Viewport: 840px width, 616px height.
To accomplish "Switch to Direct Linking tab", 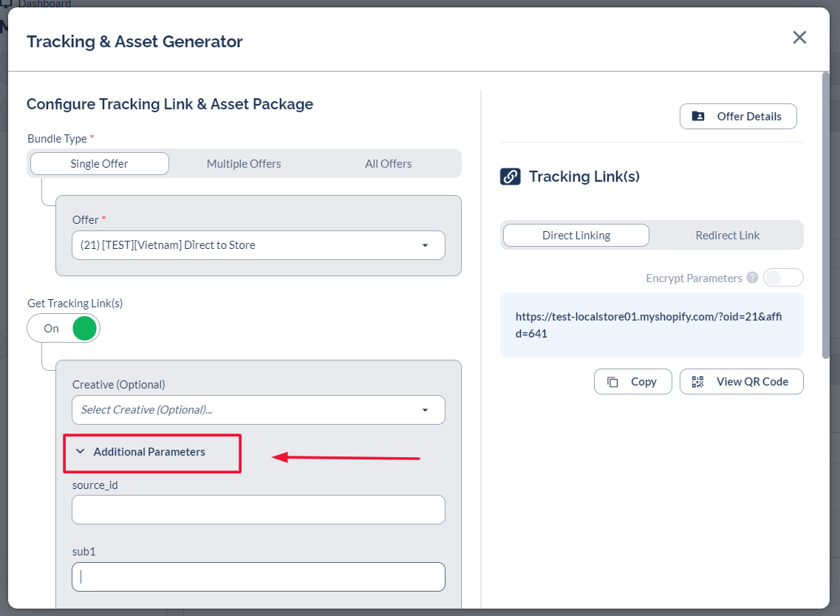I will [x=576, y=236].
